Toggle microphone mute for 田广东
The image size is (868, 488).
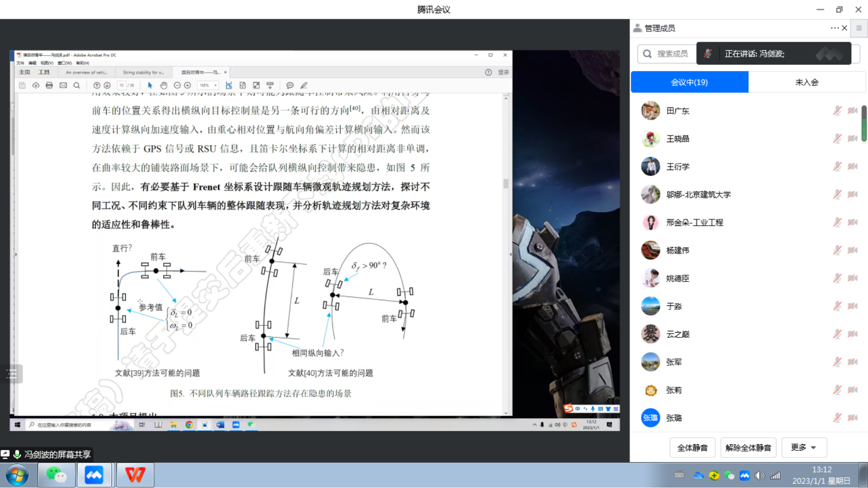click(x=837, y=111)
